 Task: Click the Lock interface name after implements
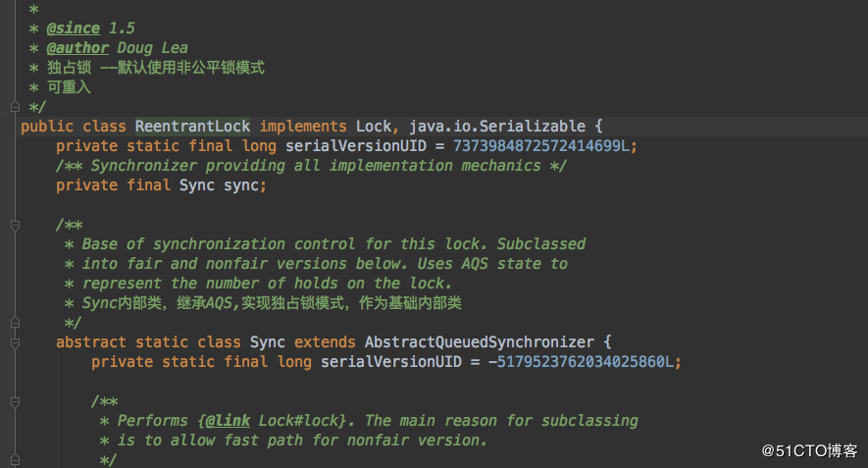pyautogui.click(x=374, y=127)
